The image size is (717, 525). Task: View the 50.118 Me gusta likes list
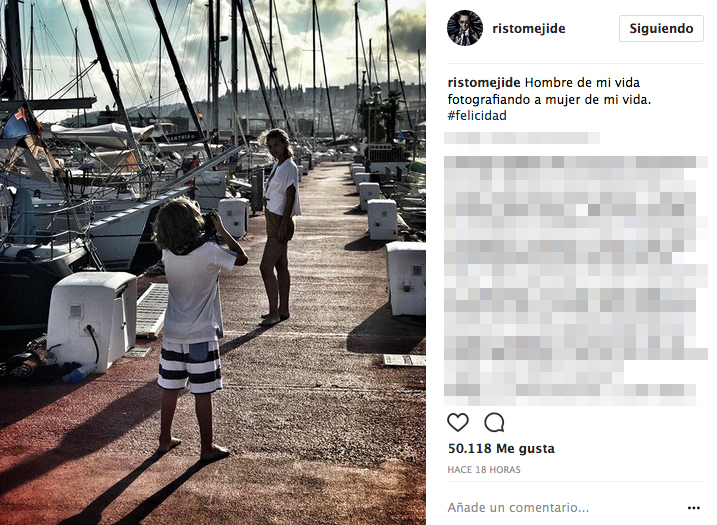click(501, 449)
